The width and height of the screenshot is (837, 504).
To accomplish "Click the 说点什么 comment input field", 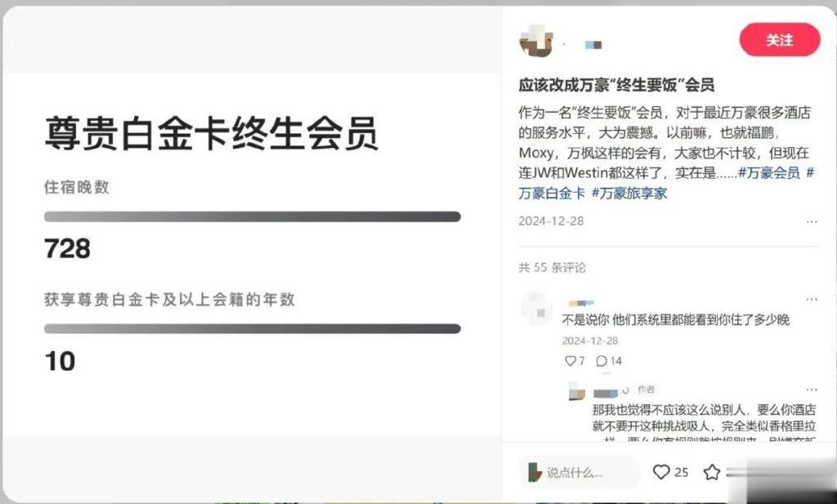I will point(580,472).
